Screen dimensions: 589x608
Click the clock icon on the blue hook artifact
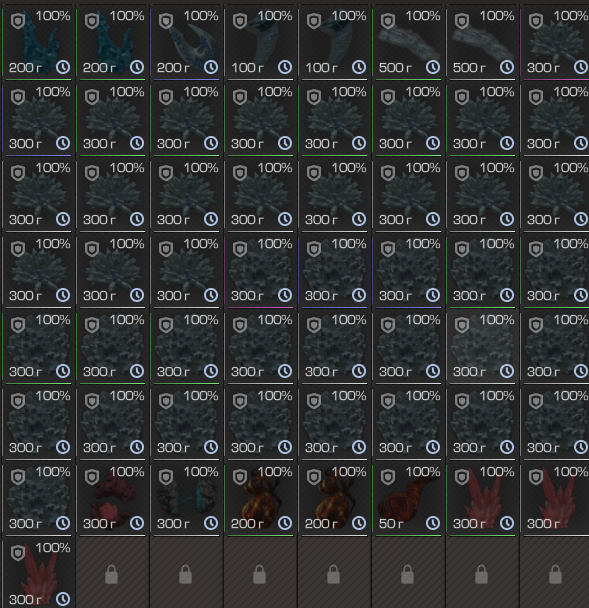click(x=211, y=67)
